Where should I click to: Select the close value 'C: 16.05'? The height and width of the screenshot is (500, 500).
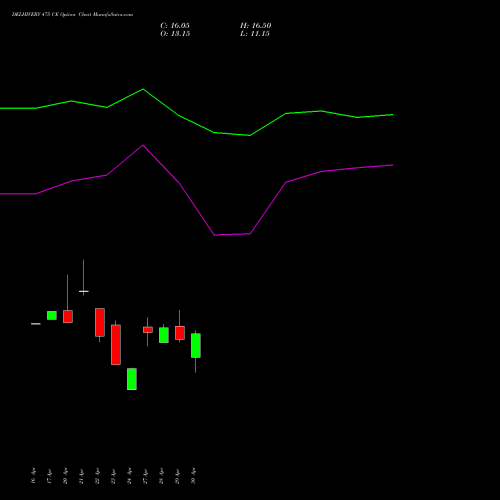click(x=175, y=26)
